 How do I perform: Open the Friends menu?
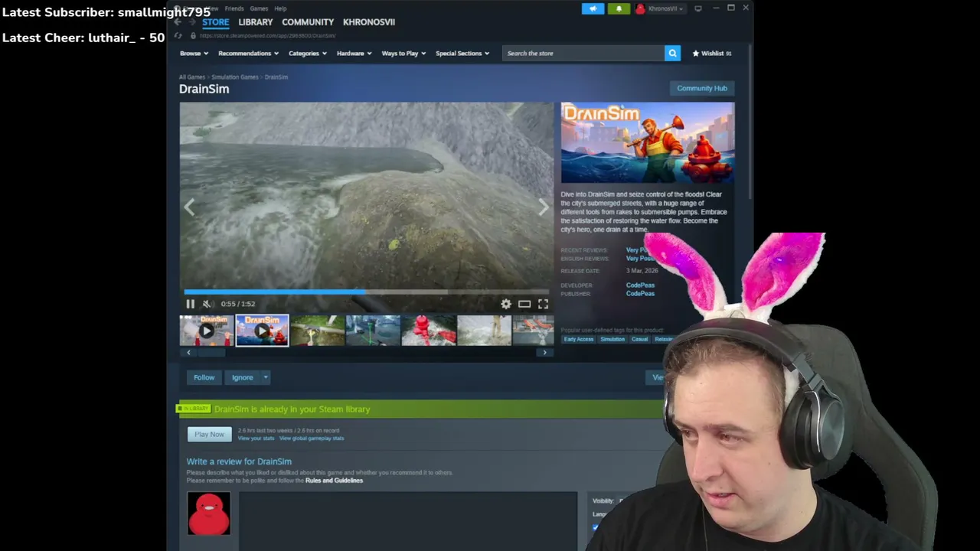pos(234,8)
